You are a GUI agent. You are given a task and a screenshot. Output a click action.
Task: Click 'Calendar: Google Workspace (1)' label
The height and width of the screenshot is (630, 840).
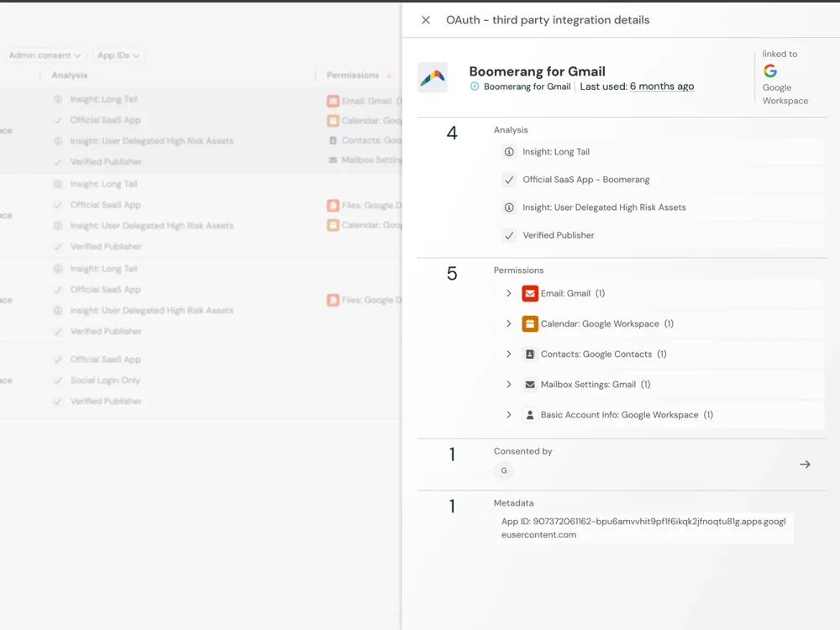pos(607,323)
